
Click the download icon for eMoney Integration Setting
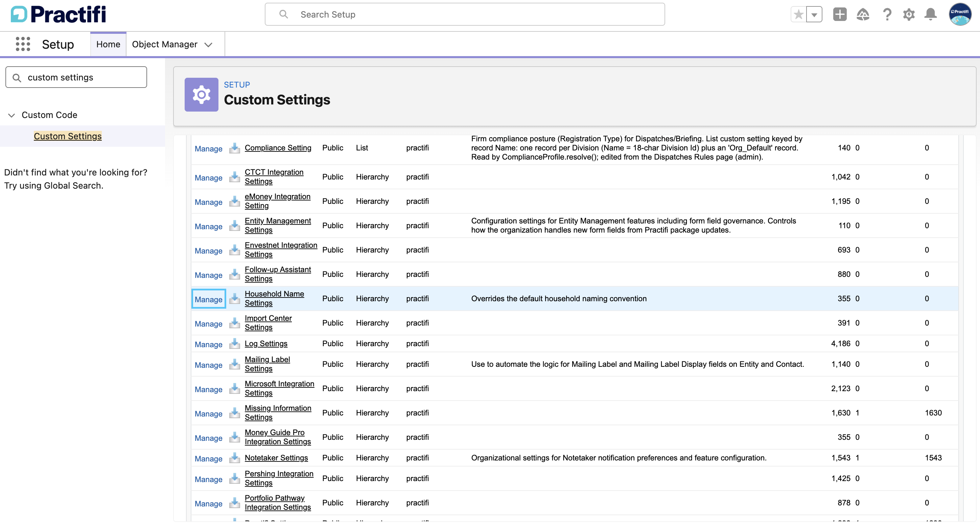click(x=234, y=201)
